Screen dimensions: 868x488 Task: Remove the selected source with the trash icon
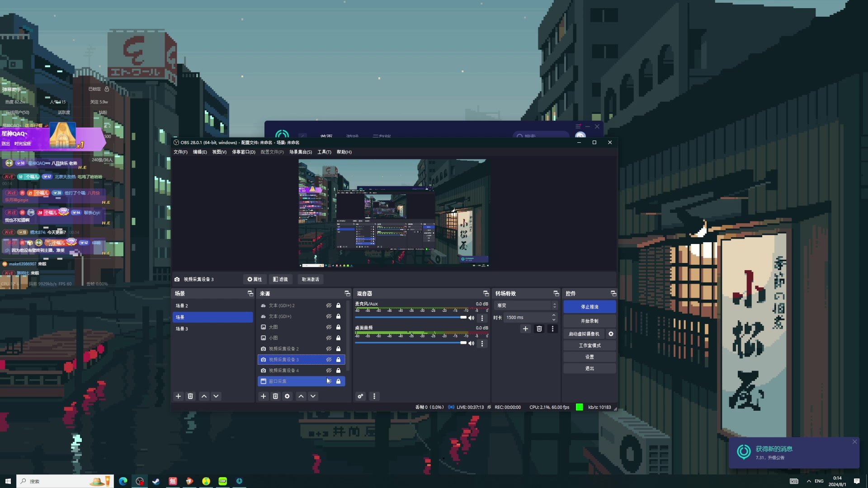[275, 396]
